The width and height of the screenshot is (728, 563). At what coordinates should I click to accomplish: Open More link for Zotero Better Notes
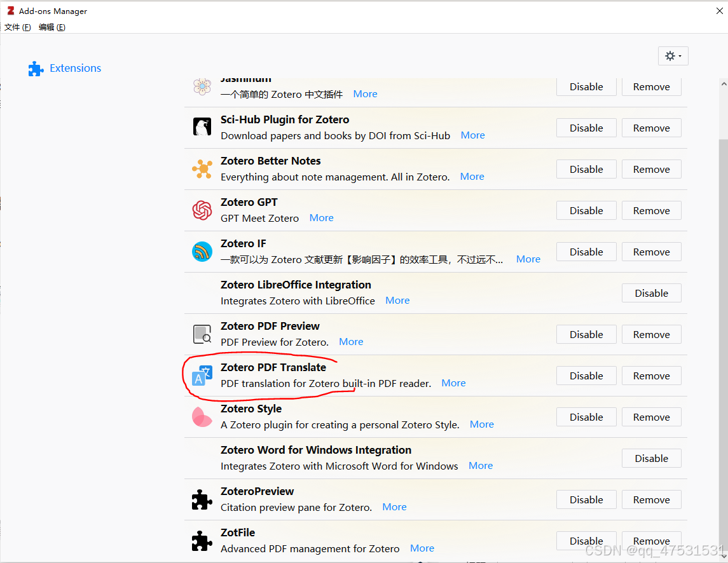472,177
